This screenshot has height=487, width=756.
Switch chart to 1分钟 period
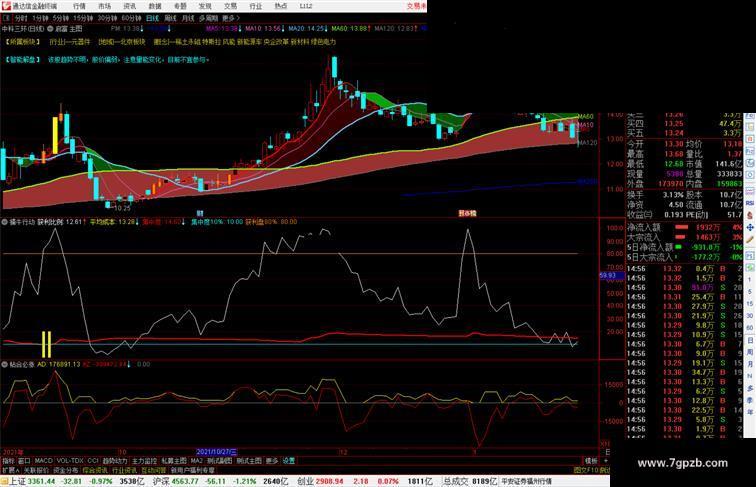tap(40, 18)
